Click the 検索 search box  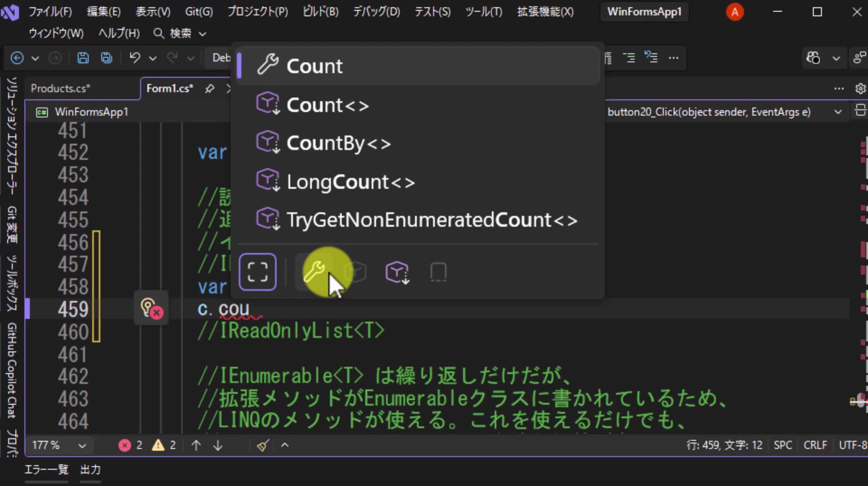pyautogui.click(x=180, y=33)
